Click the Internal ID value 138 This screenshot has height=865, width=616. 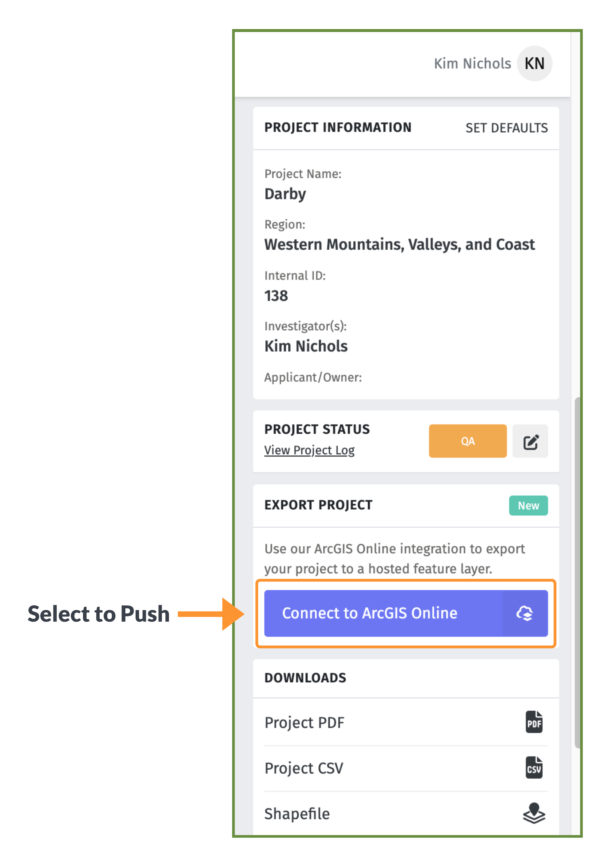click(276, 296)
